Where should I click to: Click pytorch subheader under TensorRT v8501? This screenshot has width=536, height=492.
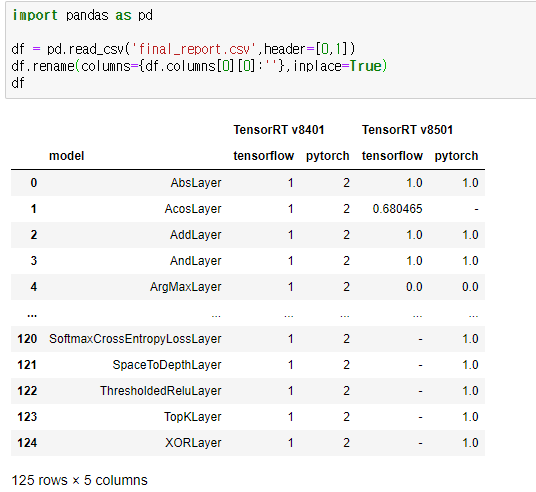tap(456, 156)
